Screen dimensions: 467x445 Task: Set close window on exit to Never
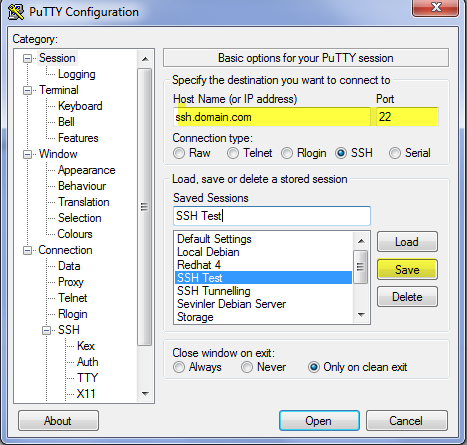click(x=247, y=367)
